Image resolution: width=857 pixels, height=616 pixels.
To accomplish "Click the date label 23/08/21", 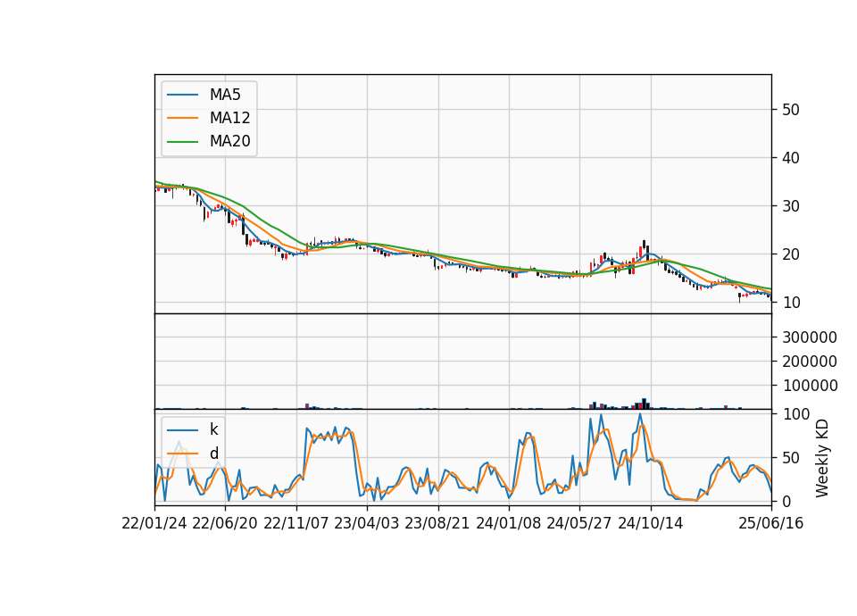I will (x=437, y=523).
